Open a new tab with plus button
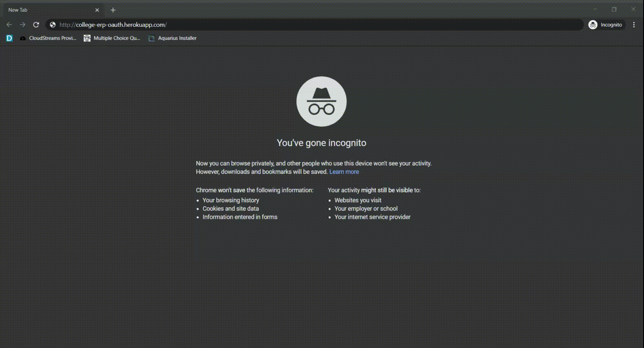Viewport: 644px width, 348px height. click(113, 10)
